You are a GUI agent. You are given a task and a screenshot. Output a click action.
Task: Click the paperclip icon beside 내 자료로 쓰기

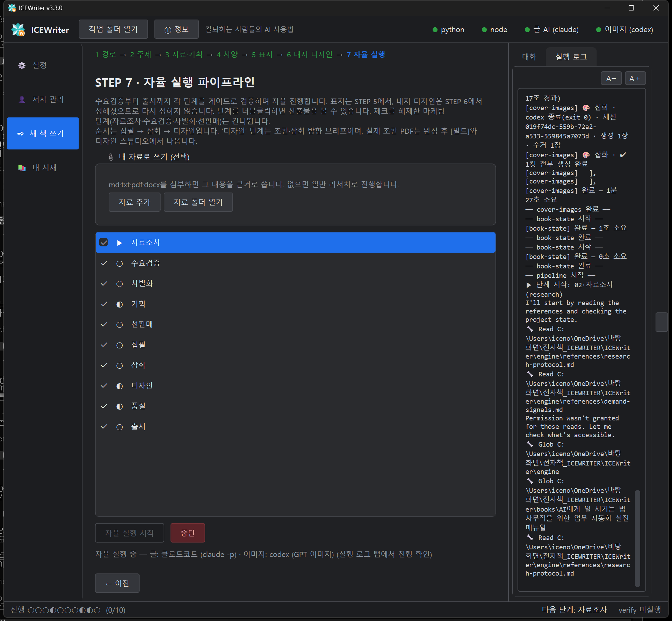(x=111, y=157)
